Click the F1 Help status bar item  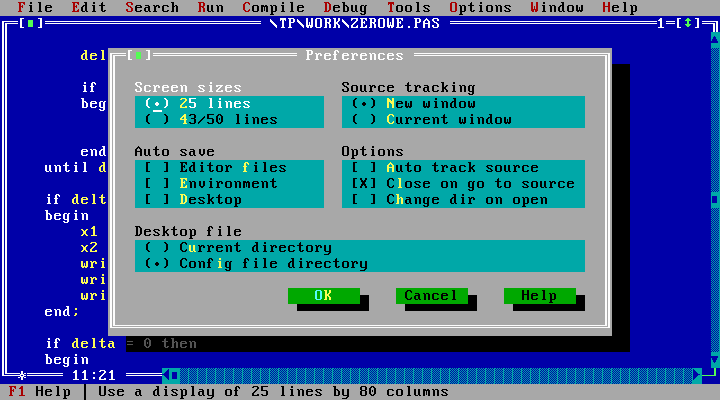(x=40, y=391)
